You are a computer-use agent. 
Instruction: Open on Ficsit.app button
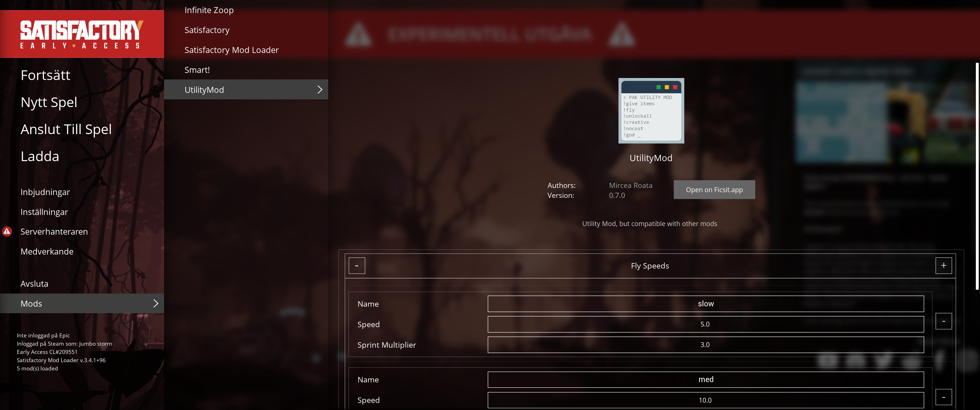[x=714, y=189]
